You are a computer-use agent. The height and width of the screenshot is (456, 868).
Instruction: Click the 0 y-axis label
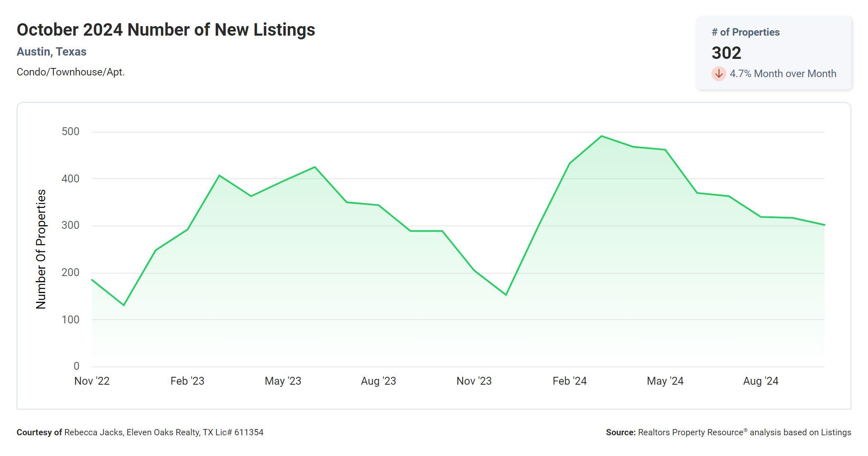pos(76,366)
